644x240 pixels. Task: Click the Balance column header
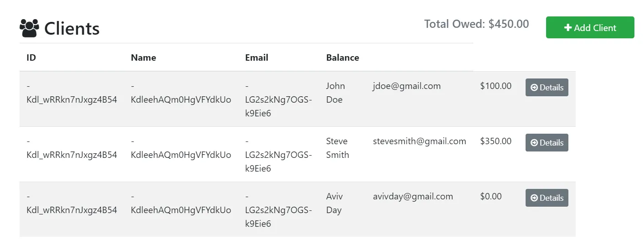342,57
